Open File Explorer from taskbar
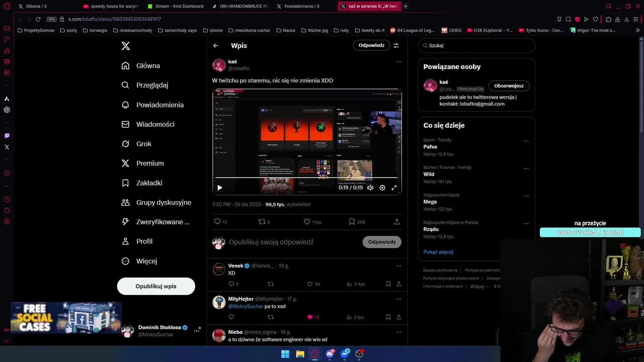 (300, 354)
